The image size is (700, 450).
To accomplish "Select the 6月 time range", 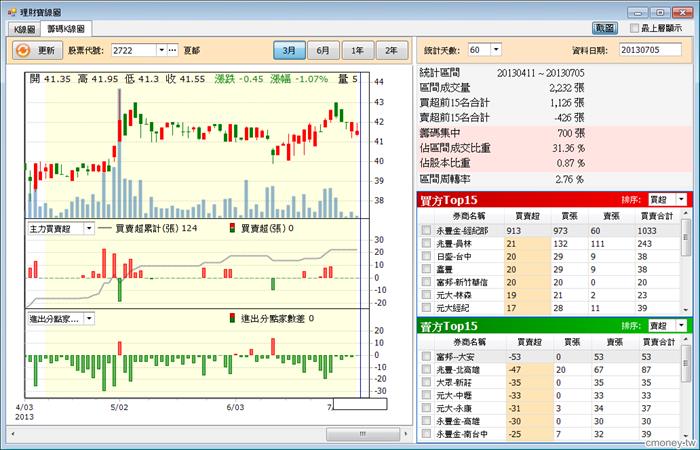I will [323, 50].
